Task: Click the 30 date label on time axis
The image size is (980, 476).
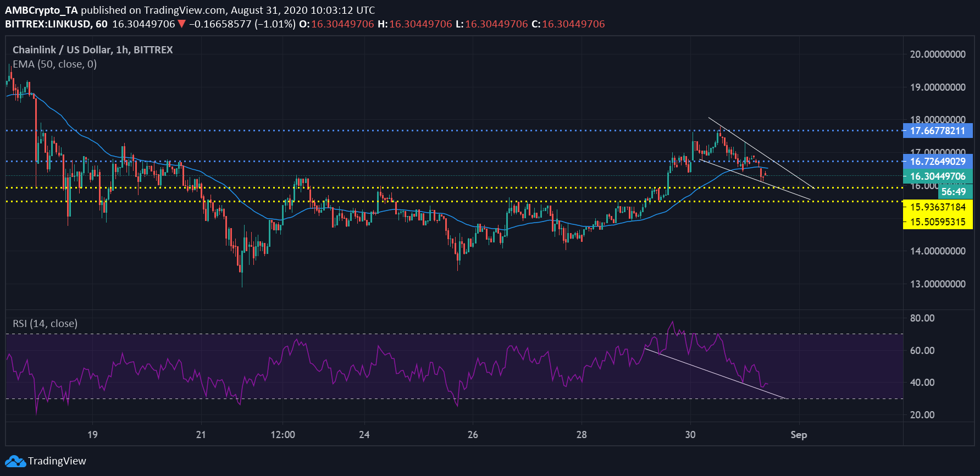Action: [690, 435]
